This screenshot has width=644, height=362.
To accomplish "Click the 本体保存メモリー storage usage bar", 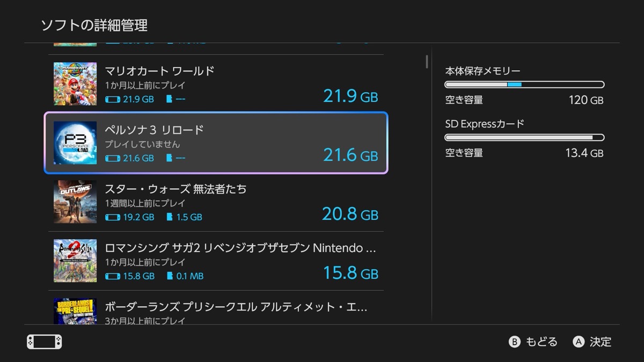I will (524, 85).
